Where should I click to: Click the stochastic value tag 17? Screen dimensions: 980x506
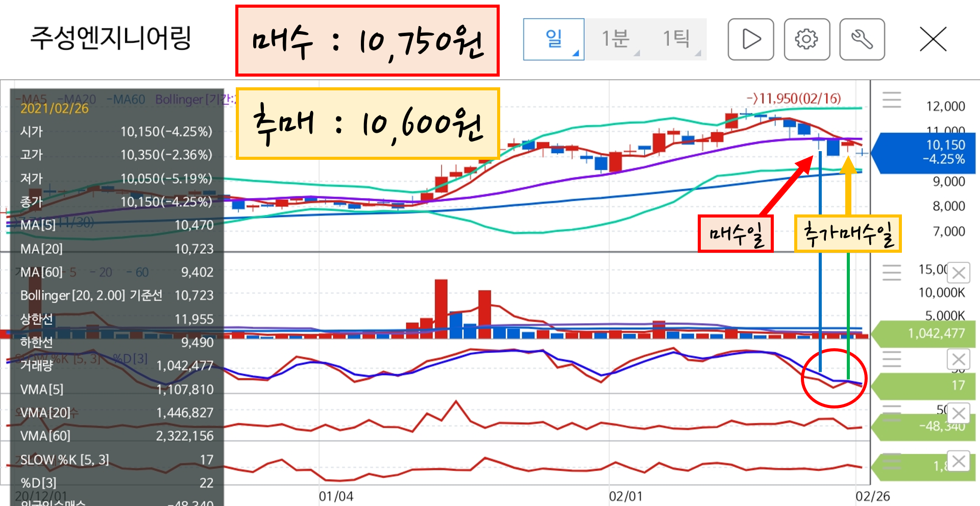[x=924, y=385]
